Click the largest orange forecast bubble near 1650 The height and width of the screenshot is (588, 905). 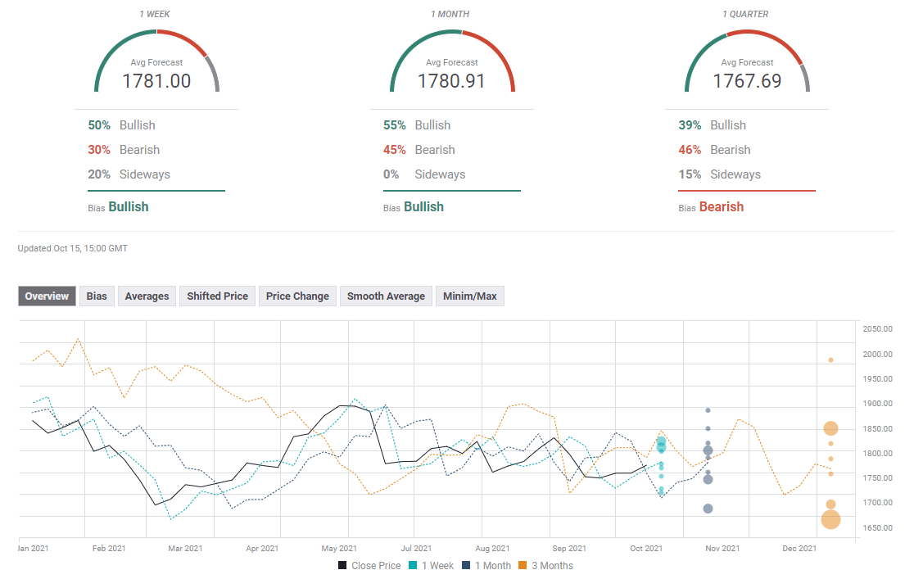tap(830, 519)
